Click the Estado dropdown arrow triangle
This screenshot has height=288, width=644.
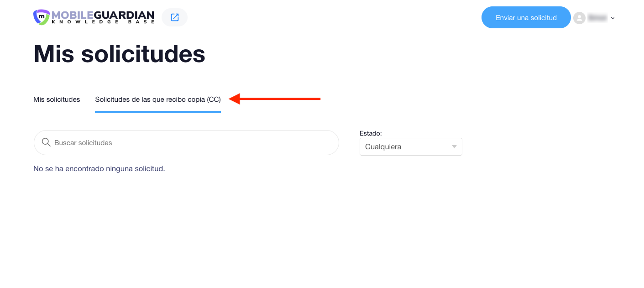coord(454,147)
